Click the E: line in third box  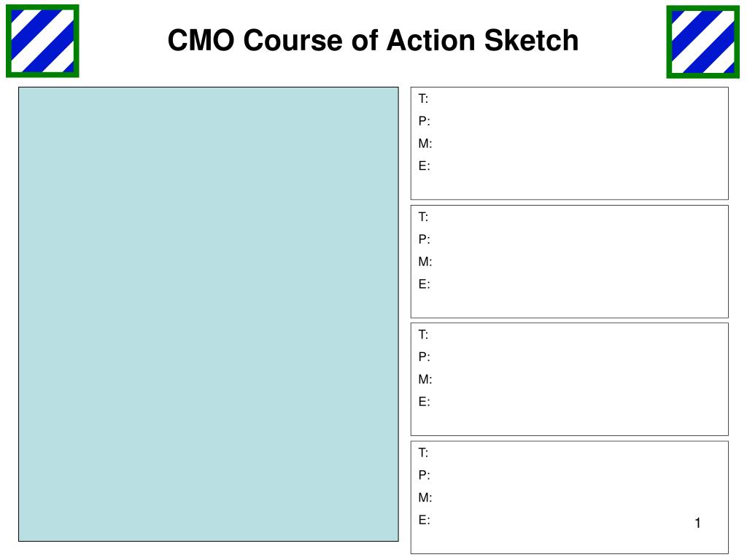[x=424, y=402]
